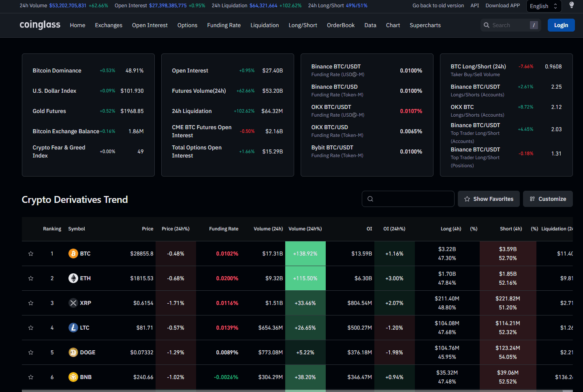Image resolution: width=583 pixels, height=392 pixels.
Task: Sort table by Volume (24h%) column
Action: (x=305, y=229)
